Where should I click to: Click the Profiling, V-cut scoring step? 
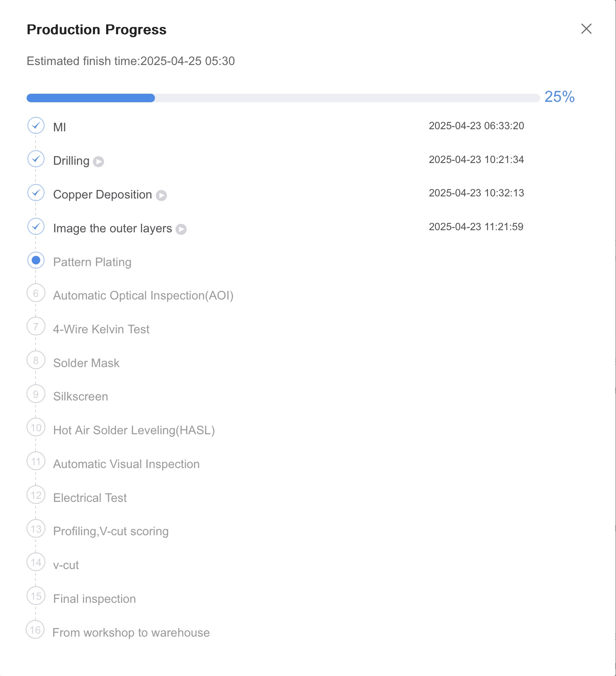tap(111, 531)
